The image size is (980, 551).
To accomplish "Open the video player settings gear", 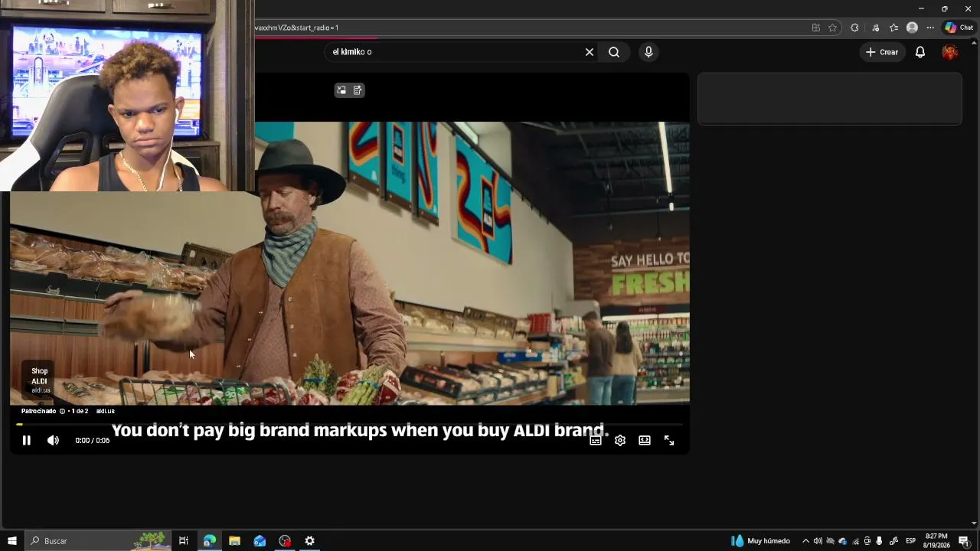I will [620, 440].
